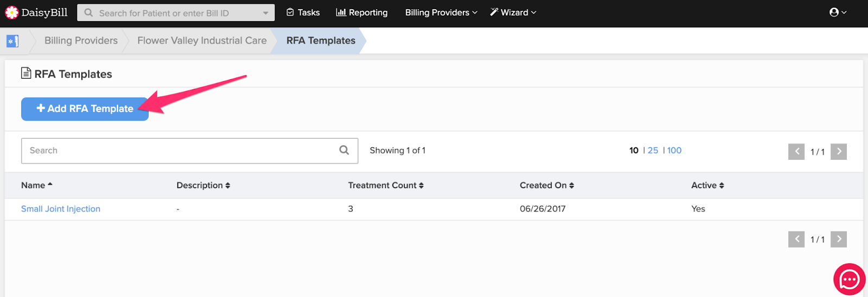
Task: Click the DaisyBill flower logo
Action: click(11, 12)
